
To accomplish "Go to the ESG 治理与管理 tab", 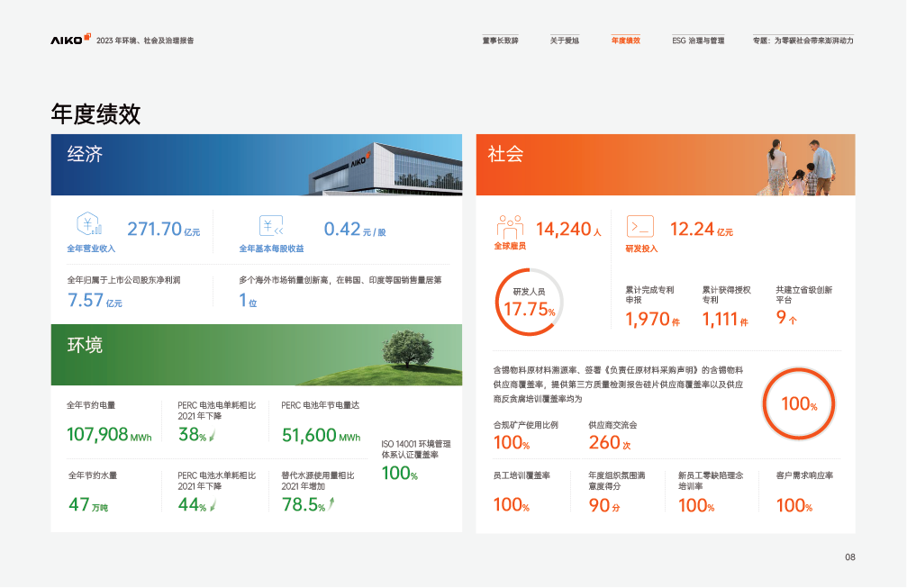I will [698, 41].
